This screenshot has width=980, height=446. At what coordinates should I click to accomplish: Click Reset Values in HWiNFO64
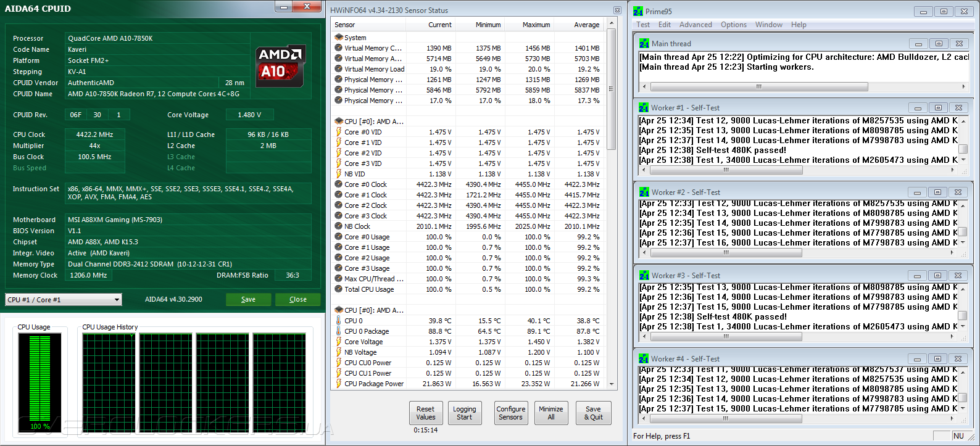coord(425,413)
